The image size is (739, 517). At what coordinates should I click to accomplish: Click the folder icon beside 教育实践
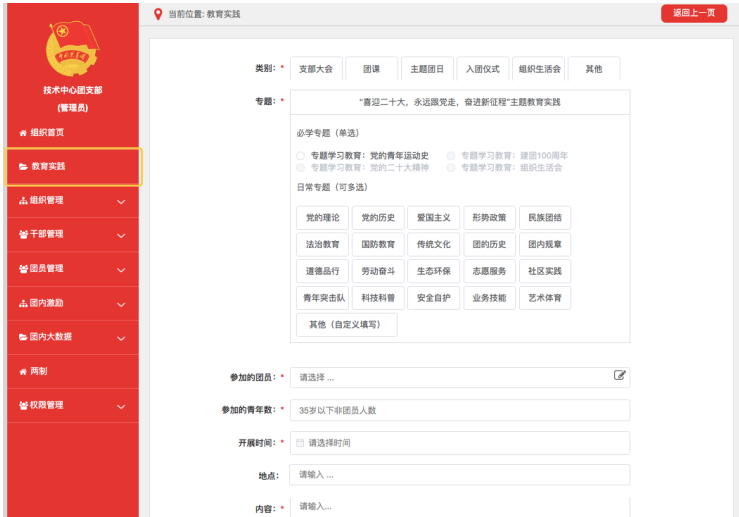pos(23,166)
